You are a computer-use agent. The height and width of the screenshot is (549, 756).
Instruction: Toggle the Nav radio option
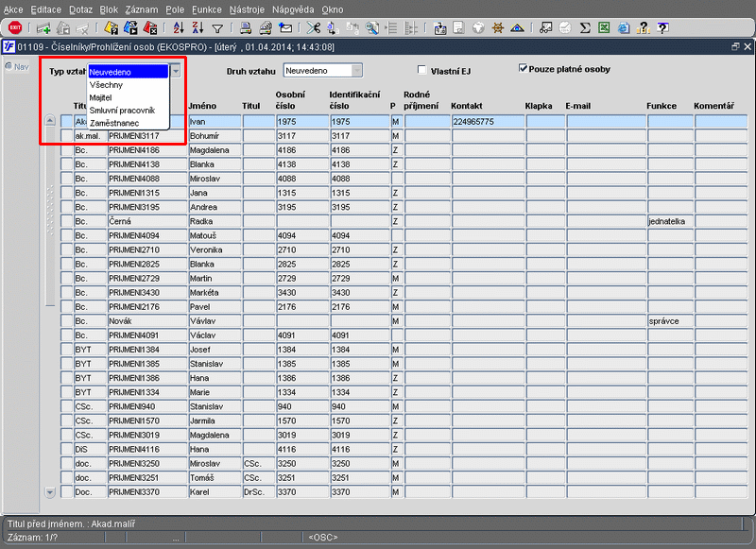pyautogui.click(x=8, y=66)
